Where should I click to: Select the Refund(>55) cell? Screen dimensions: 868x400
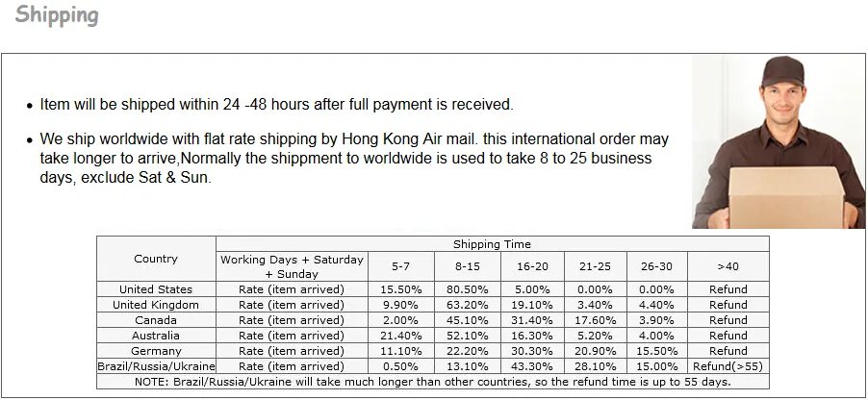point(728,366)
